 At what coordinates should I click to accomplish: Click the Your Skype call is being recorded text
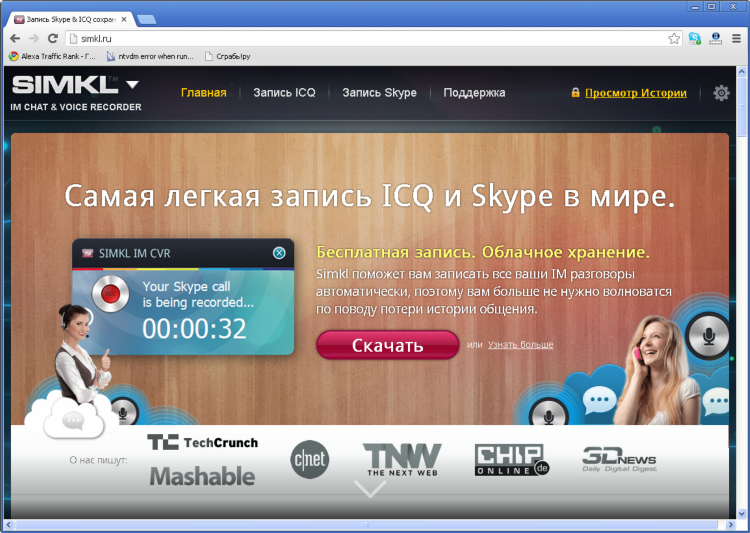coord(198,294)
